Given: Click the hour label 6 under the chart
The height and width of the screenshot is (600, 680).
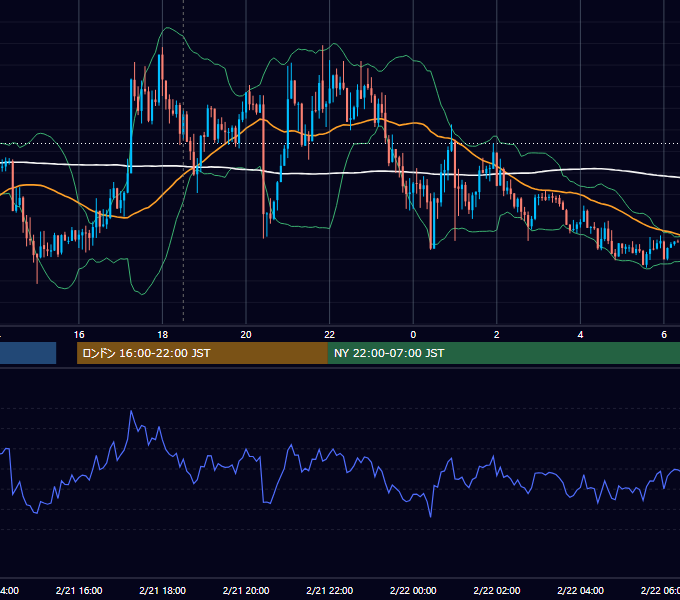Looking at the screenshot, I should [x=664, y=335].
